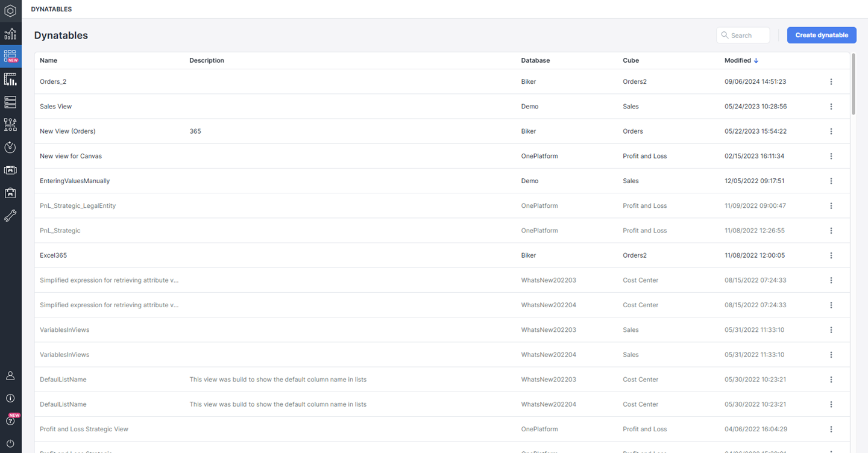Image resolution: width=868 pixels, height=453 pixels.
Task: Click the vertical scrollbar of the table
Action: [853, 84]
